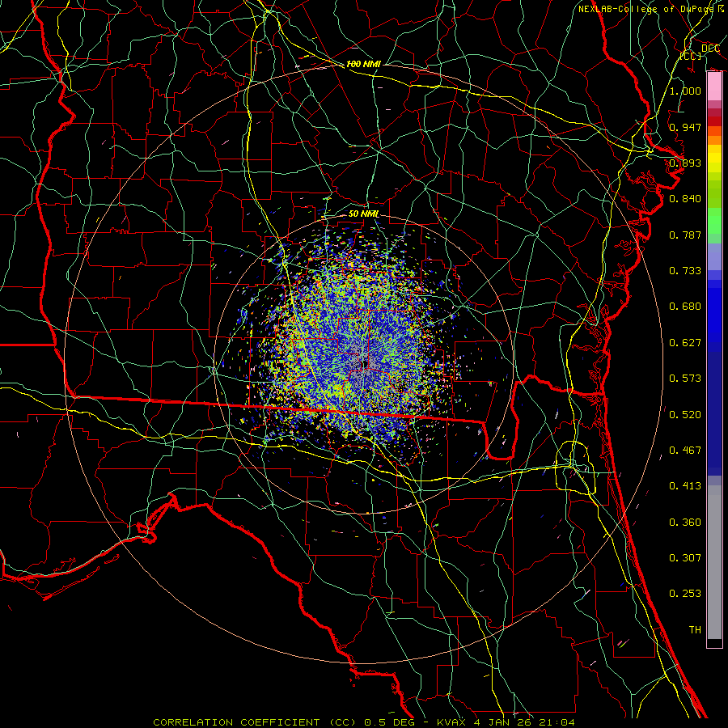Click the 0.253 scale value
This screenshot has height=728, width=728.
tap(685, 594)
